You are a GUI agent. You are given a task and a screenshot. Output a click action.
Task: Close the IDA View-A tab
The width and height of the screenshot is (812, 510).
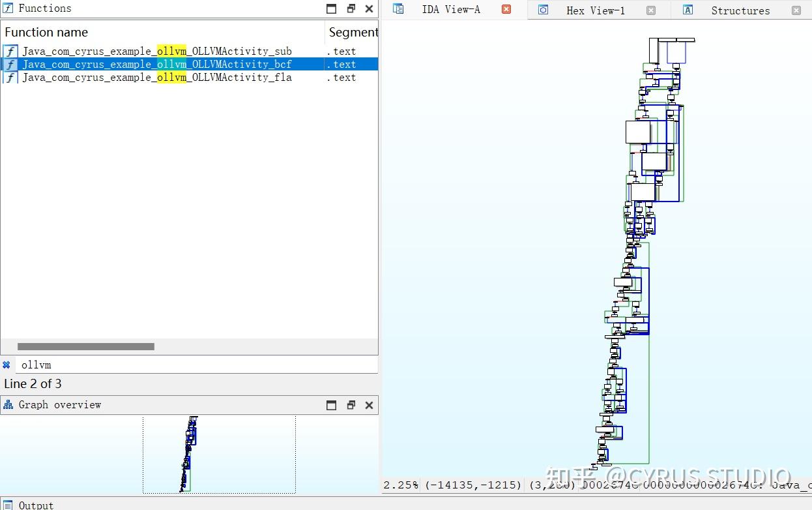coord(506,9)
